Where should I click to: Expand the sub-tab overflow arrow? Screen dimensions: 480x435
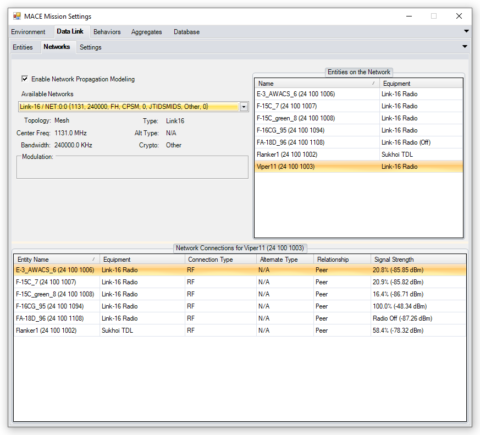[465, 46]
